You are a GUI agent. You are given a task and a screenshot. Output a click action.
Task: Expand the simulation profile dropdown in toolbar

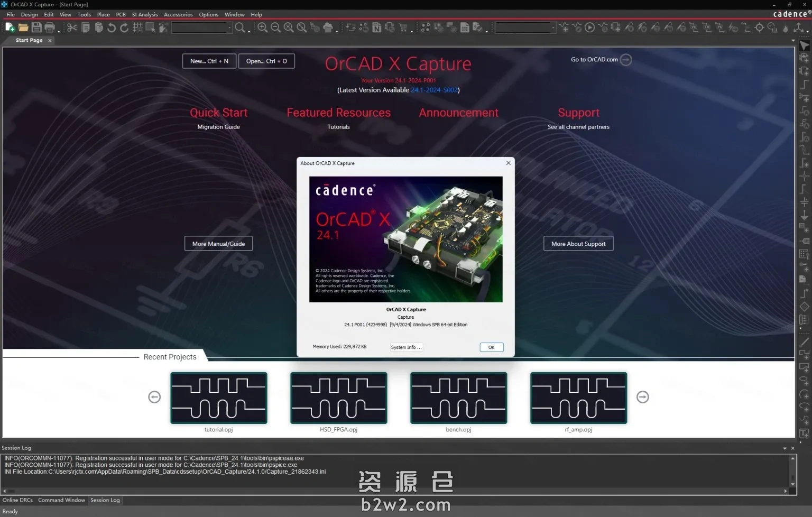pos(553,27)
